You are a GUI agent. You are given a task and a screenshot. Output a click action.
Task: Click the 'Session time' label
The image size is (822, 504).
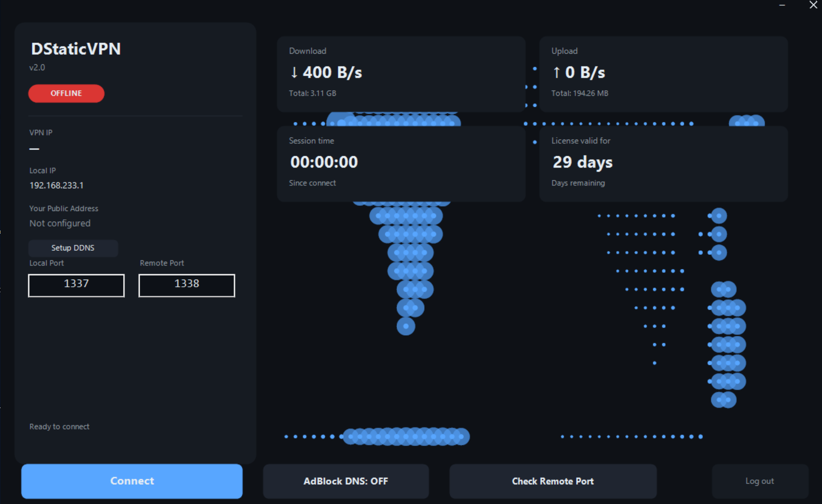pos(311,141)
